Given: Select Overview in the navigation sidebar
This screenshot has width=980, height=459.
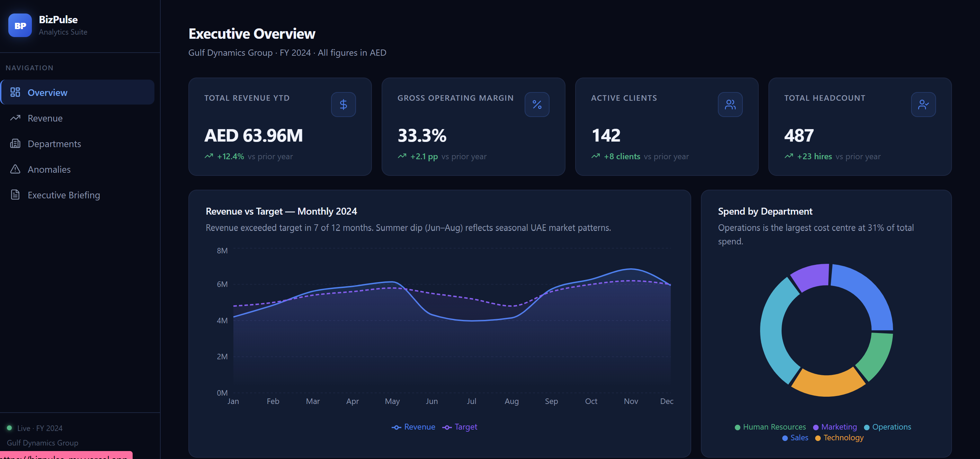Looking at the screenshot, I should tap(47, 92).
